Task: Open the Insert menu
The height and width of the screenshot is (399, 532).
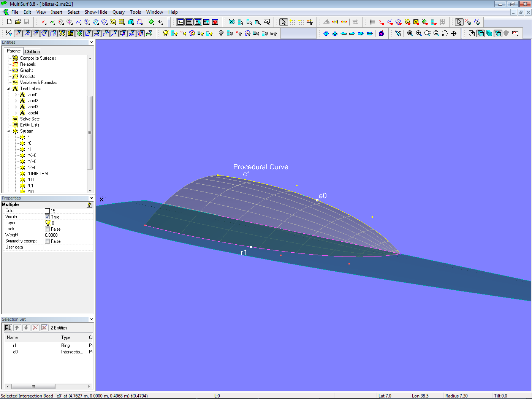Action: [x=57, y=12]
